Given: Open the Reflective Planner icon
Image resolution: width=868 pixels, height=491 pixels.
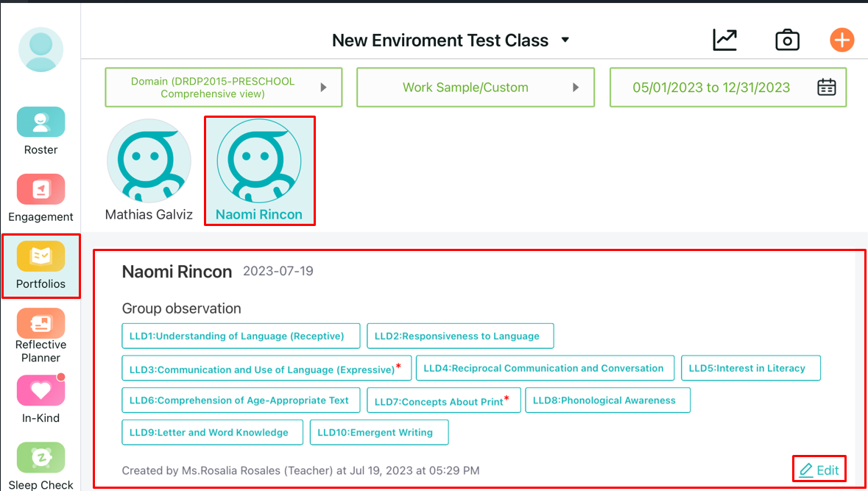Looking at the screenshot, I should (x=40, y=324).
